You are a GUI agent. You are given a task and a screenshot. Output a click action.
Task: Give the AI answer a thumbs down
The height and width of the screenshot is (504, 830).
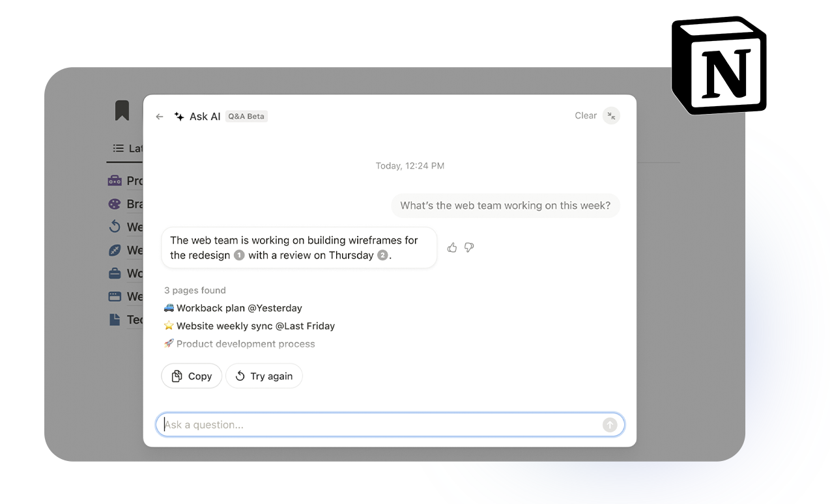469,247
